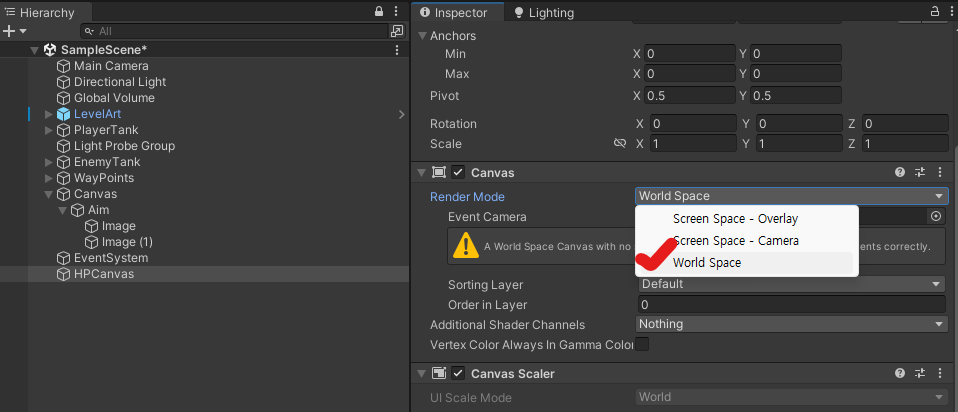Open Canvas Scaler presets
Viewport: 958px width, 412px height.
(920, 373)
